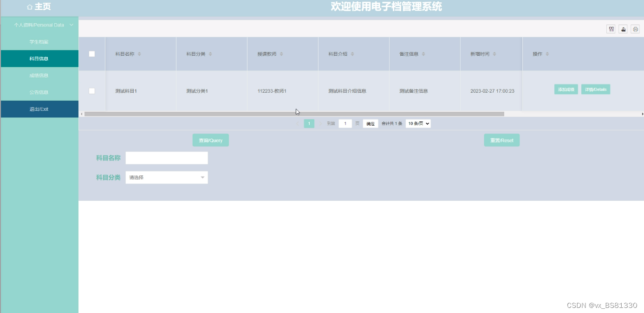This screenshot has width=644, height=313.
Task: Sort by 科目名称 column arrows
Action: click(139, 54)
